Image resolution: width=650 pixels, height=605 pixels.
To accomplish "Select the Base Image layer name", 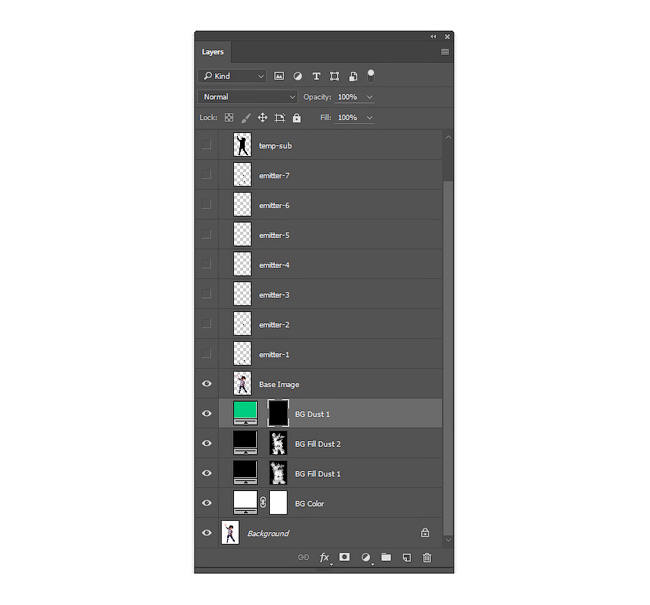I will click(279, 384).
